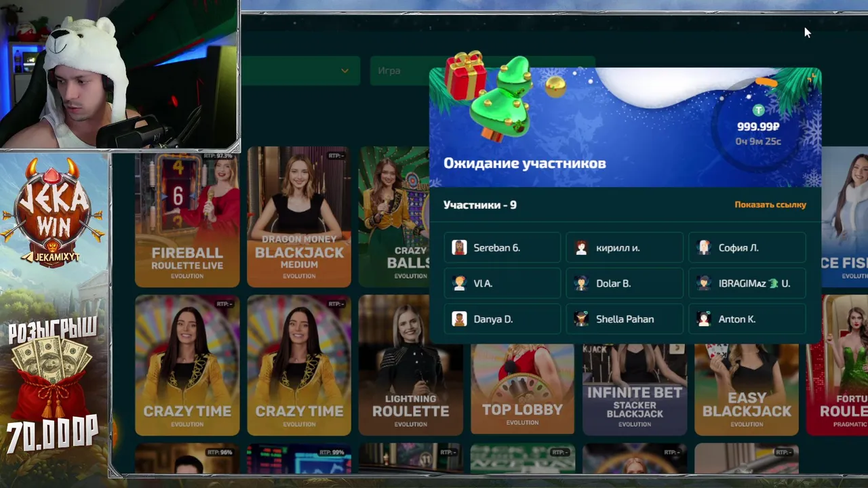Click the 0ч 9м 25с countdown timer
Screen dimensions: 868x488
758,142
